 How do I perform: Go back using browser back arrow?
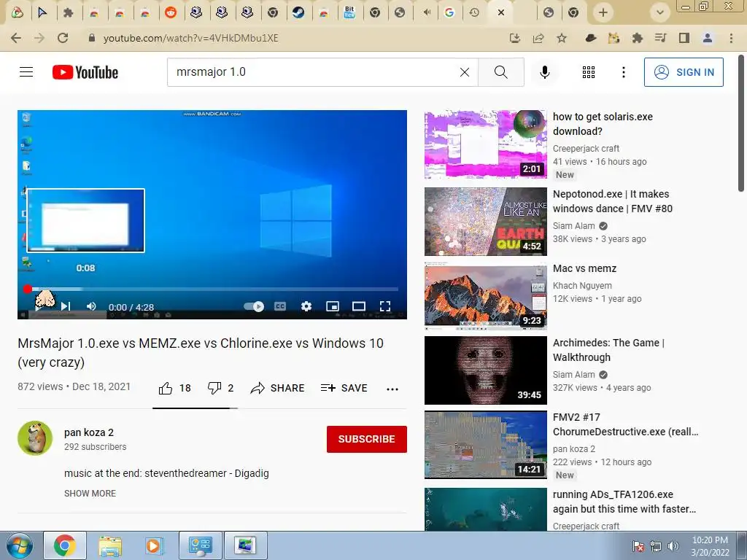click(x=16, y=38)
